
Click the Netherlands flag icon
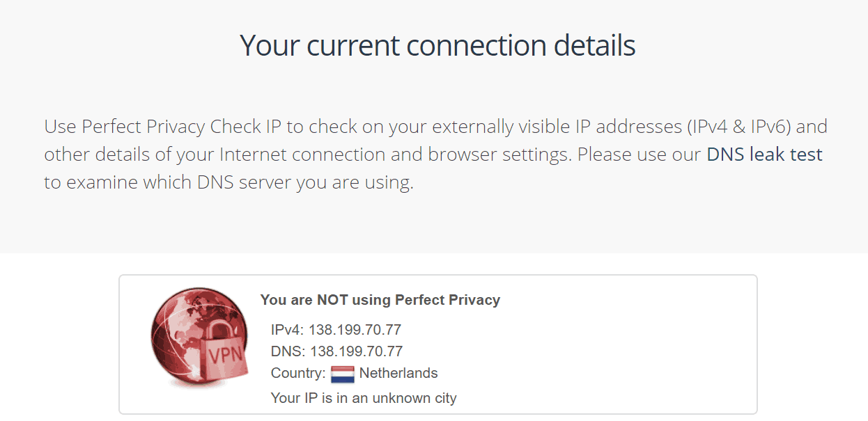click(x=342, y=374)
